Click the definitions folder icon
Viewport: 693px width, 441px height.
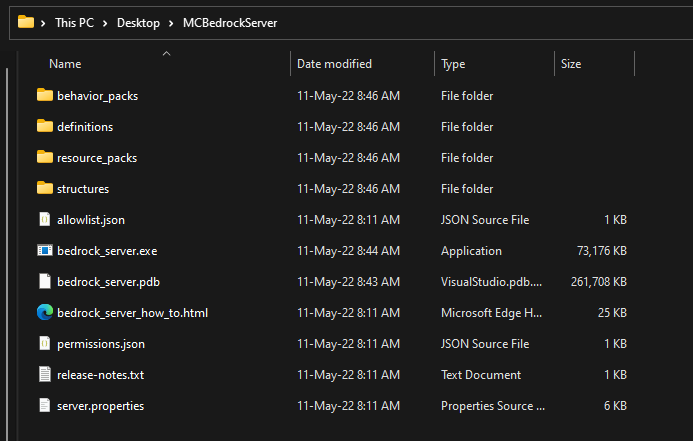45,126
